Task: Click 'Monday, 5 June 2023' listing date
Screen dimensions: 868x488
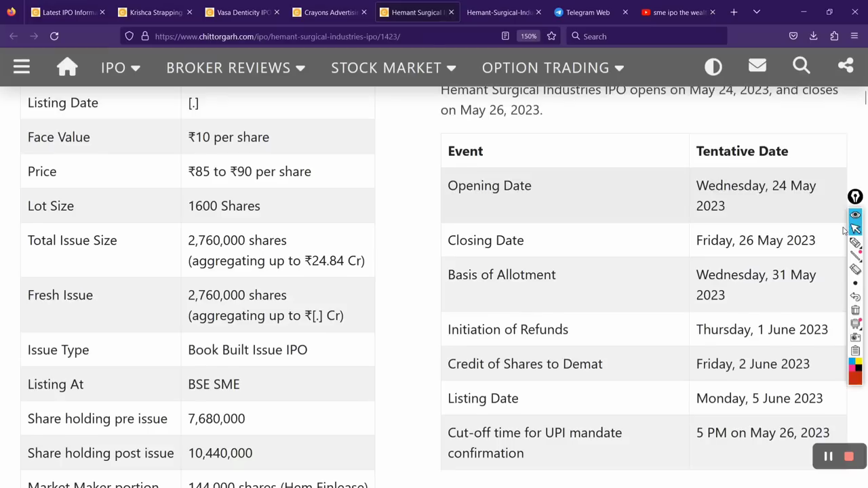Action: point(759,399)
